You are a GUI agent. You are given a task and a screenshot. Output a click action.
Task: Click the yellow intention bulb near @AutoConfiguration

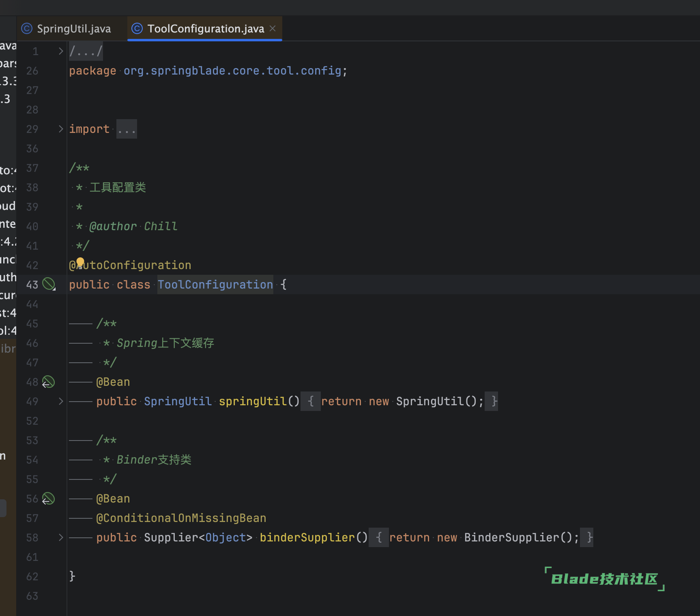(x=80, y=262)
